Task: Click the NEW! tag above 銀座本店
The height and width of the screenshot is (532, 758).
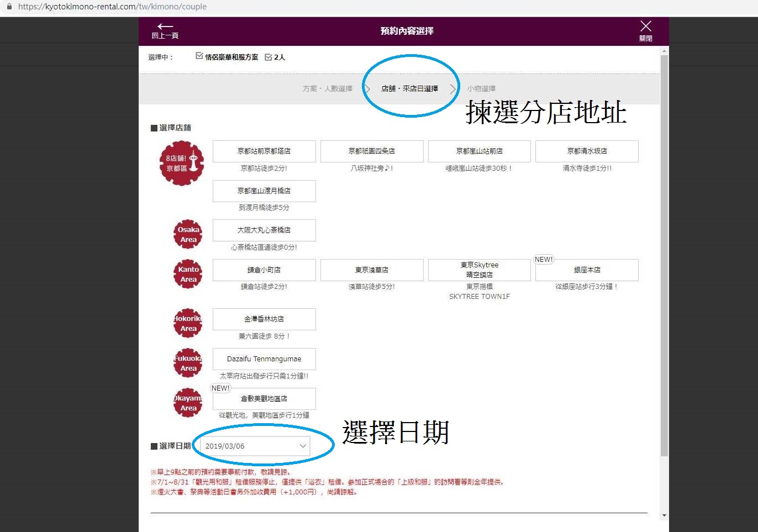Action: coord(544,259)
